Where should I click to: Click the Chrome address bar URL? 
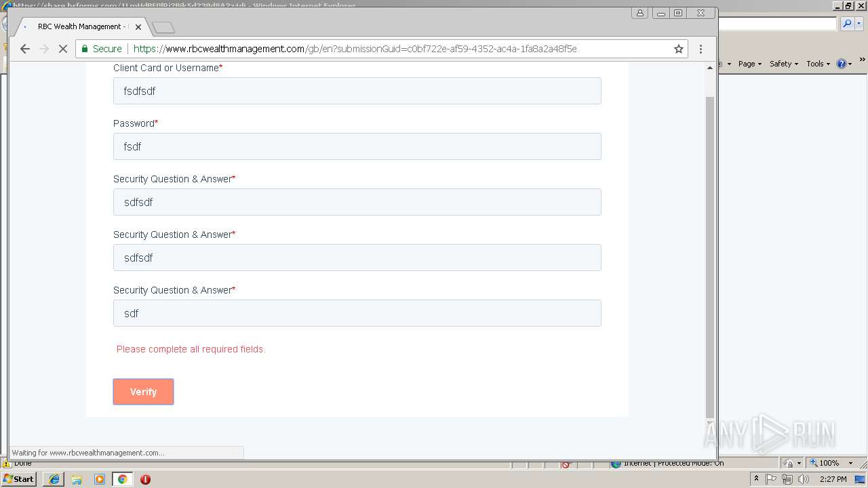tap(355, 49)
